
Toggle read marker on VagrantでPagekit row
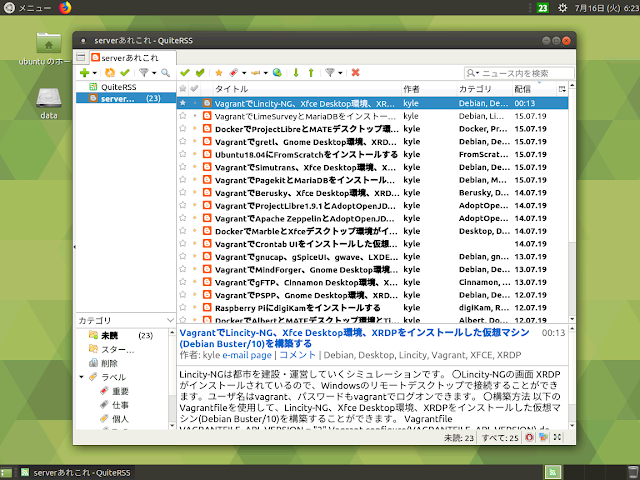coord(195,180)
